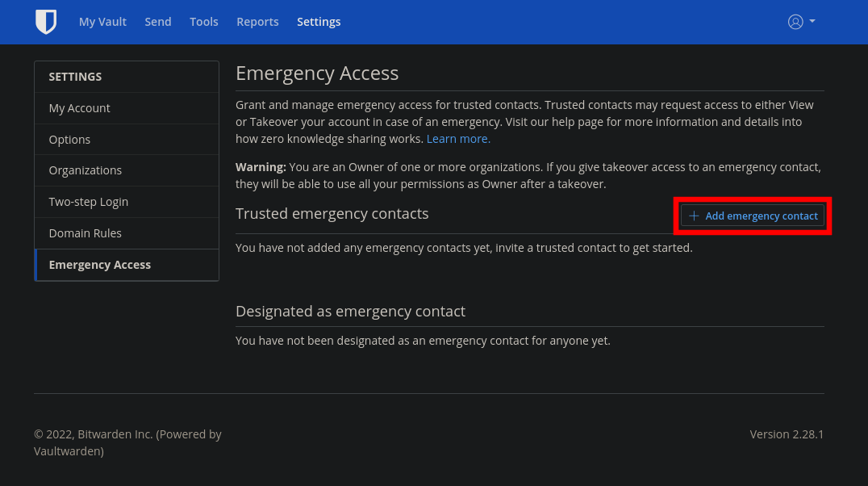Click the Bitwarden shield logo
The image size is (868, 486).
[46, 22]
